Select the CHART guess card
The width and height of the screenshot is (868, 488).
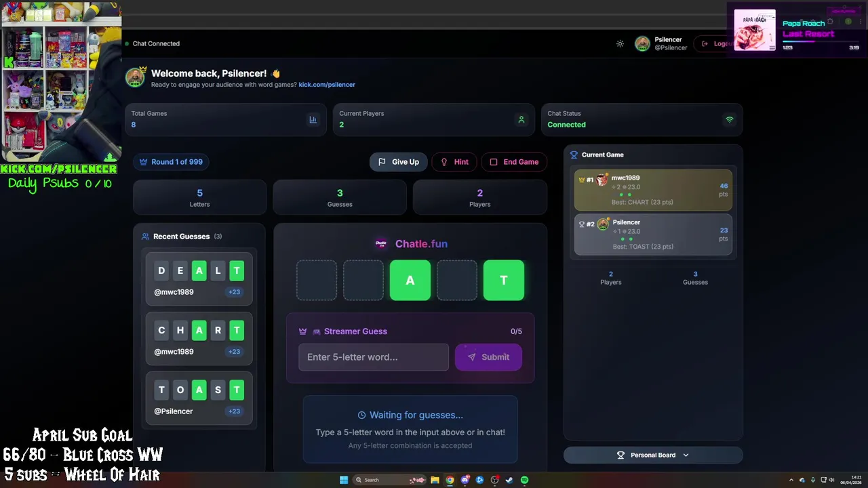(x=199, y=338)
